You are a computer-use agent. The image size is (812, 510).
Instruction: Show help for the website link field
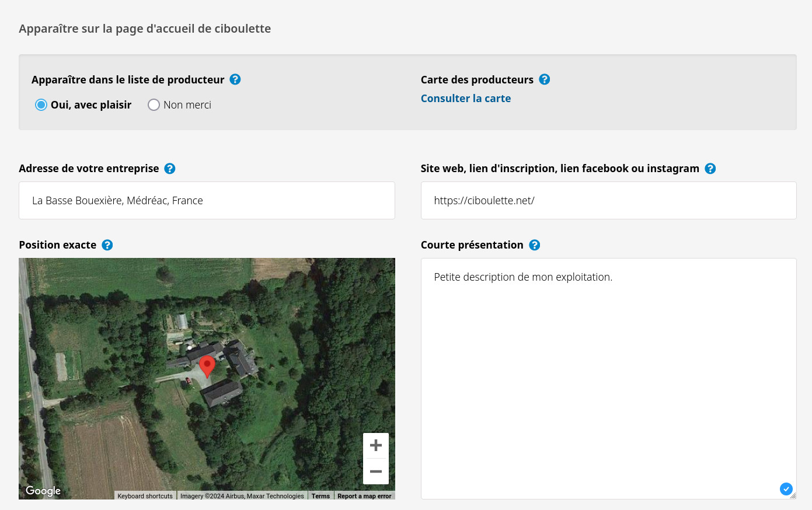click(710, 169)
